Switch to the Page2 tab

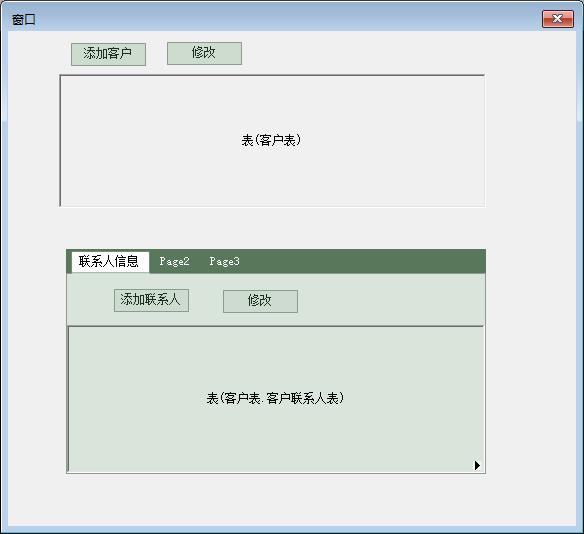tap(174, 262)
